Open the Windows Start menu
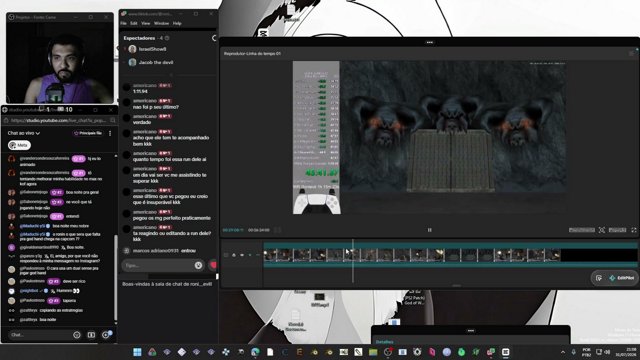This screenshot has width=640, height=360. (137, 352)
